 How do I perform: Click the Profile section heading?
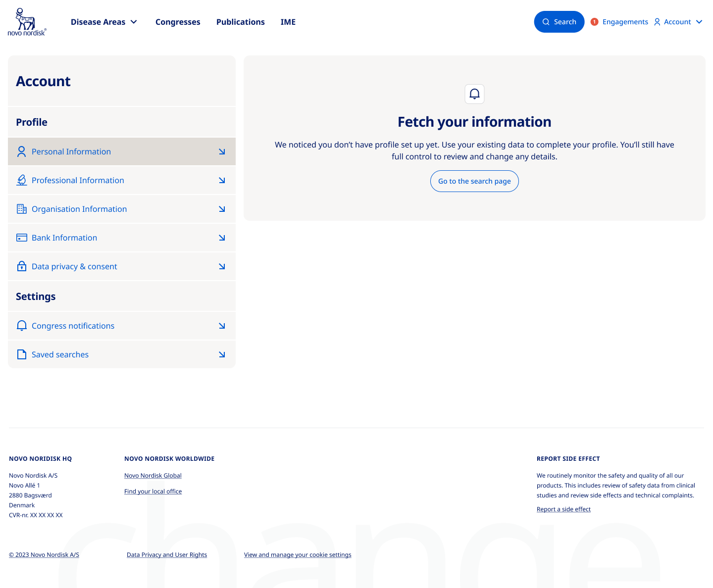pos(32,122)
